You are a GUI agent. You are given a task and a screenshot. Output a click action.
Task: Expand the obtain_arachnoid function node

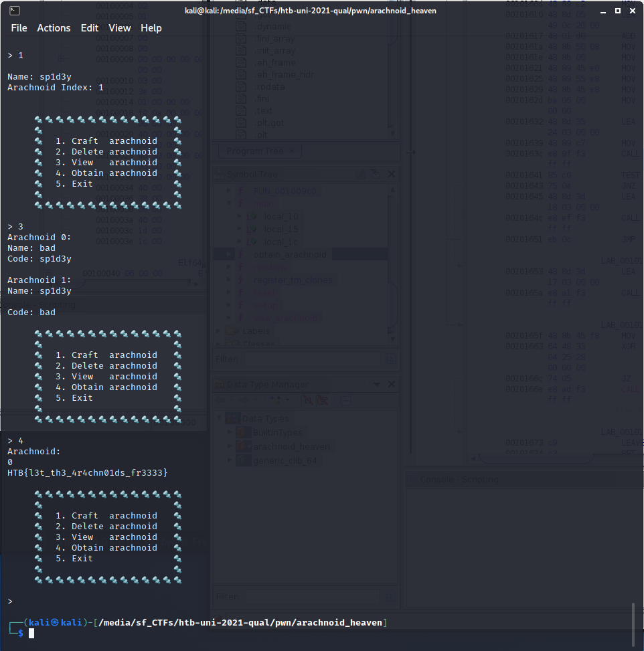tap(230, 254)
